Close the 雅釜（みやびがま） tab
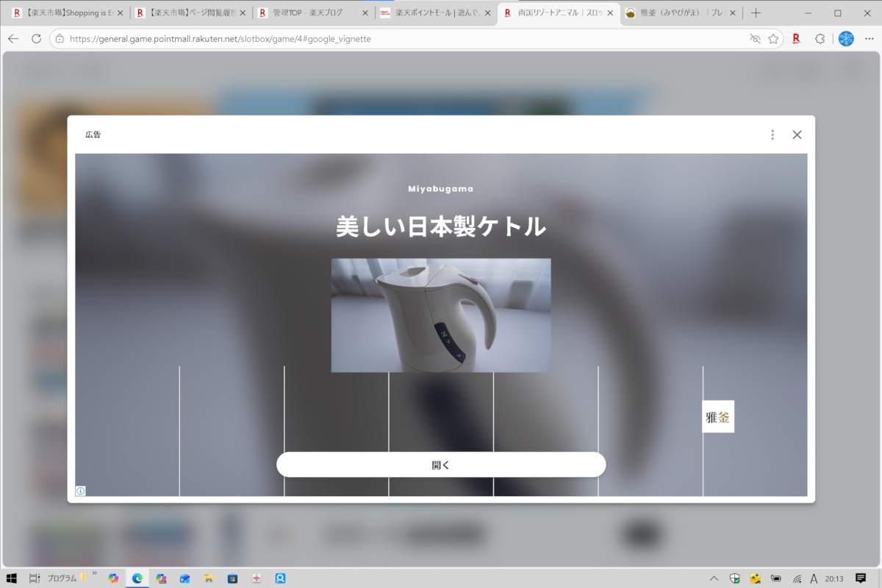The width and height of the screenshot is (882, 588). click(x=732, y=12)
